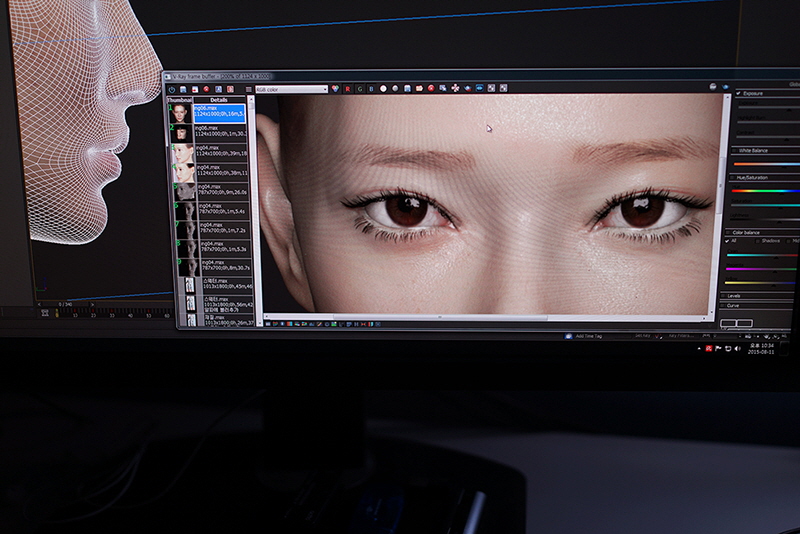The height and width of the screenshot is (534, 800).
Task: Click 3ds Max time slider 0 / 340
Action: (x=65, y=304)
